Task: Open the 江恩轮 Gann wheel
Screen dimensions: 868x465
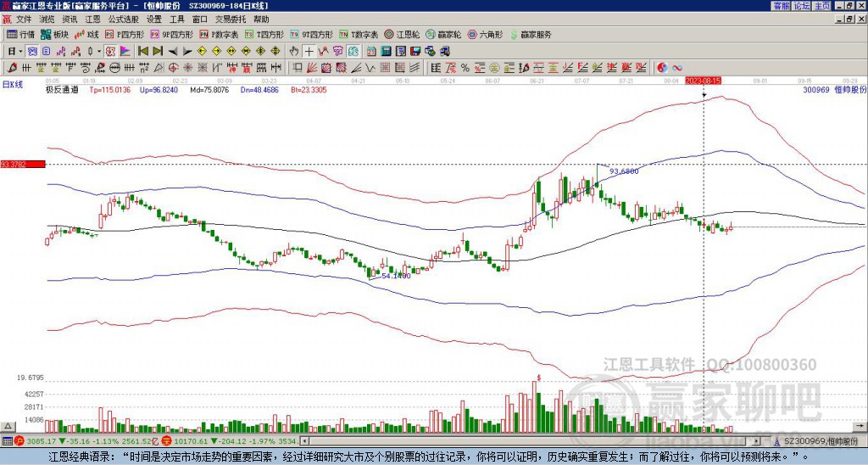Action: pos(402,34)
